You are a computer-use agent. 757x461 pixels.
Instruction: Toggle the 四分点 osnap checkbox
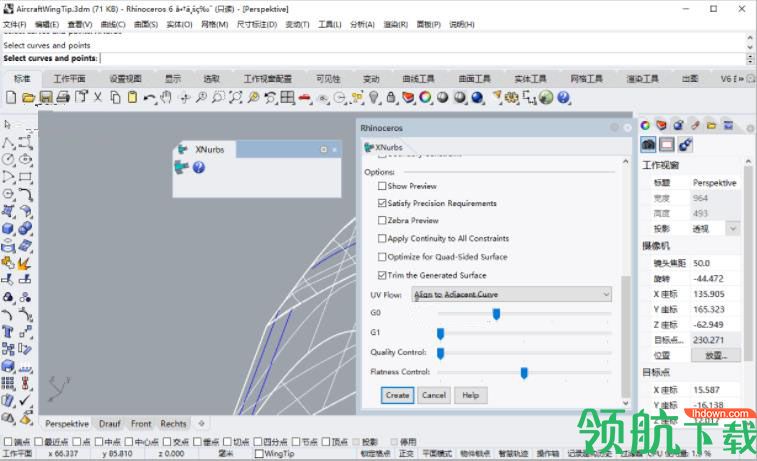(258, 441)
